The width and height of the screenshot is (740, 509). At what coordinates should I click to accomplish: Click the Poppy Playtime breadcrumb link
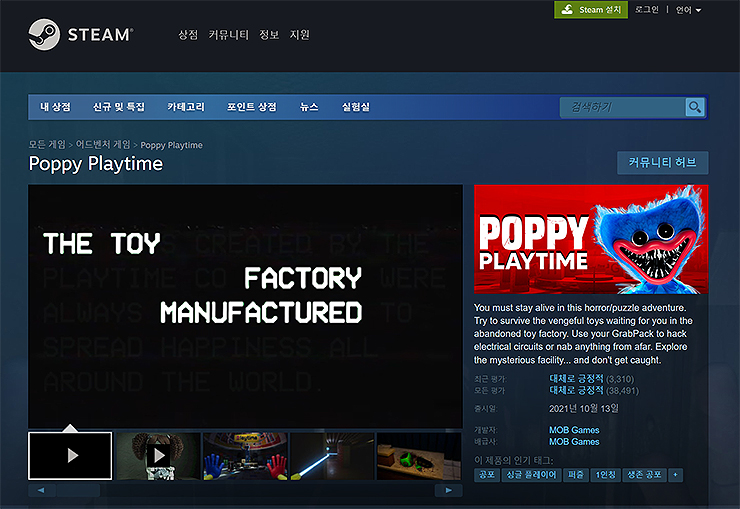171,145
